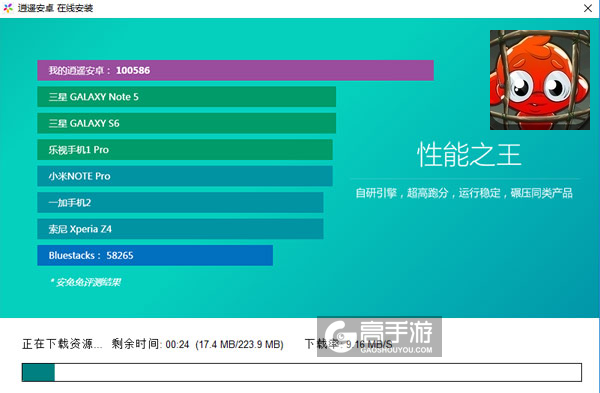Click the 三星 GALAXY Note 5 bar
This screenshot has height=393, width=600.
tap(186, 97)
